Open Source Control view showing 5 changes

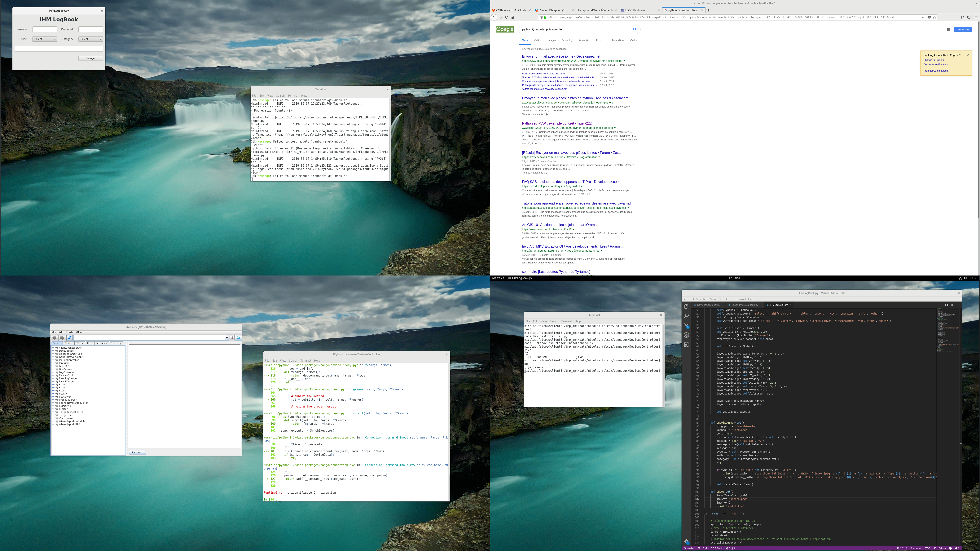(x=686, y=325)
